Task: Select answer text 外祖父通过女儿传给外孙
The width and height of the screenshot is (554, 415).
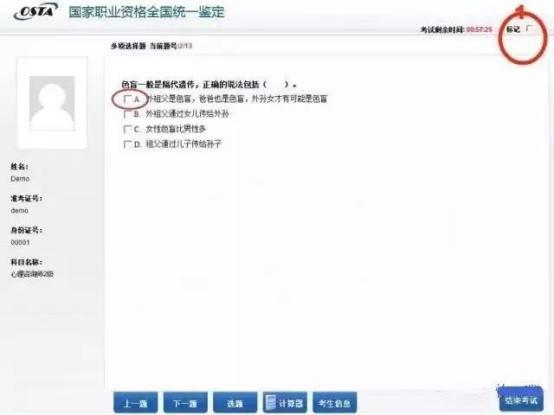Action: point(187,114)
